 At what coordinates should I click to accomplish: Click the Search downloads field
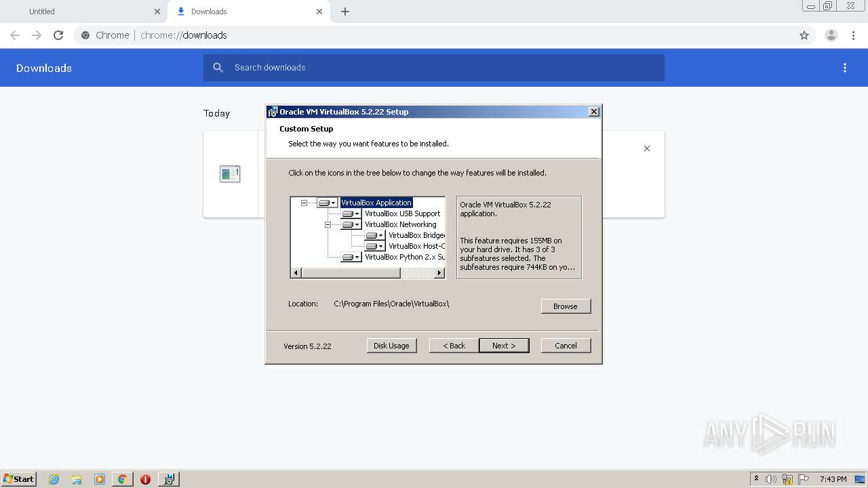tap(434, 68)
